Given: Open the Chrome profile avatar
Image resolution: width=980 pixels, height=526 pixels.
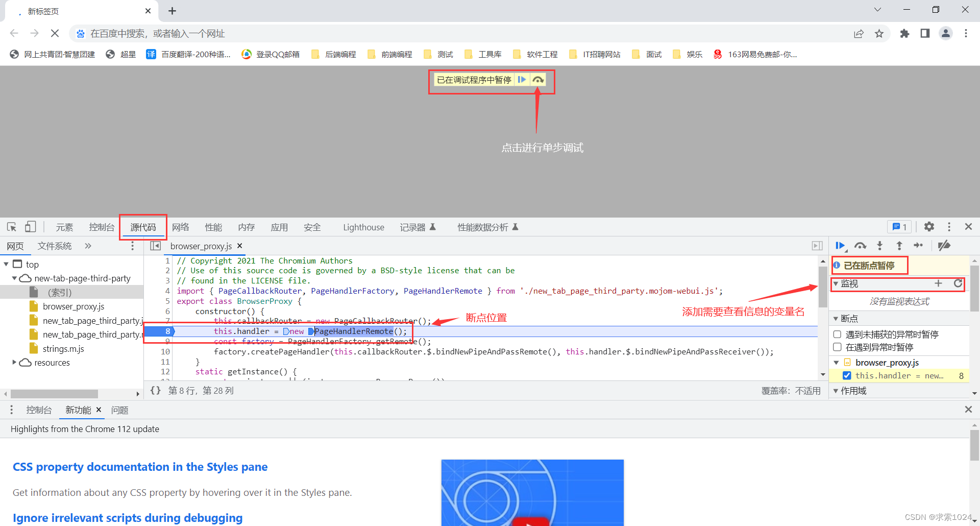Looking at the screenshot, I should click(x=946, y=34).
